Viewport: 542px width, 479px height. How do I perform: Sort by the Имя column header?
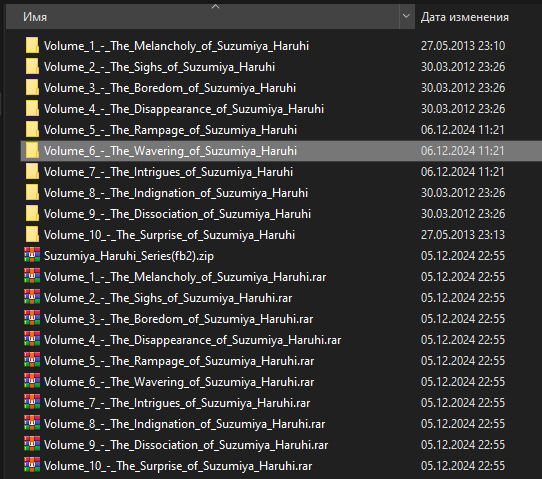click(203, 17)
